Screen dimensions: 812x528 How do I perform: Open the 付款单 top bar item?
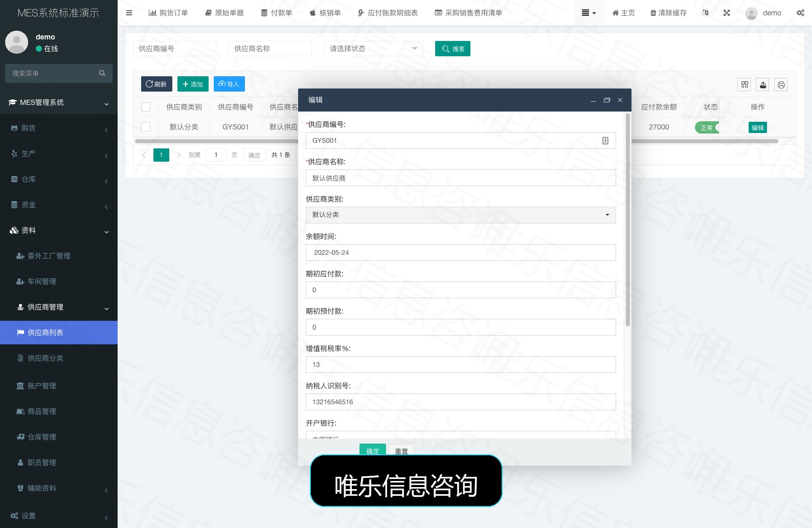point(277,13)
